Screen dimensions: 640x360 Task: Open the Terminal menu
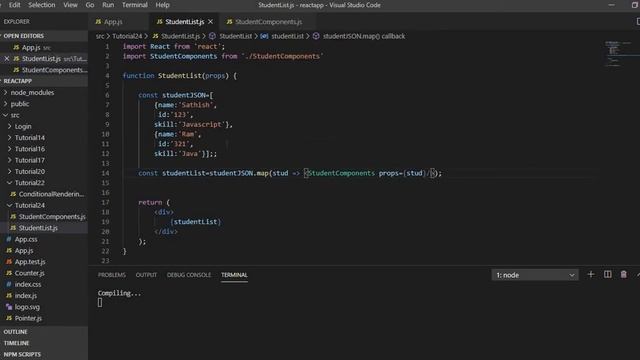135,5
